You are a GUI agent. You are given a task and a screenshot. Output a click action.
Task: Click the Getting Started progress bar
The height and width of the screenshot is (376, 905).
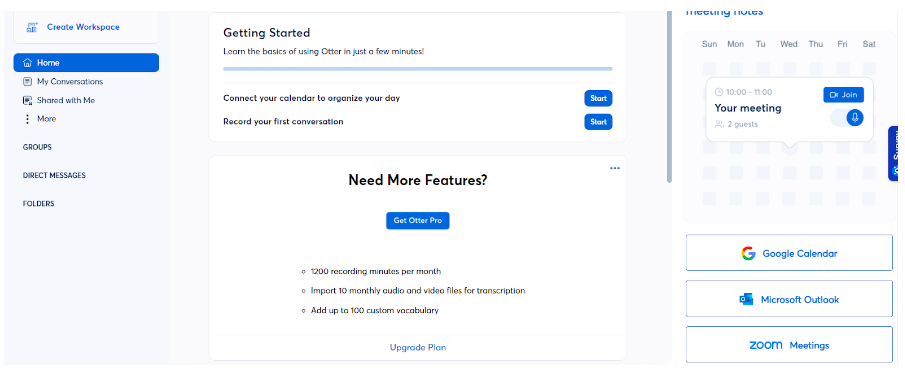coord(417,69)
